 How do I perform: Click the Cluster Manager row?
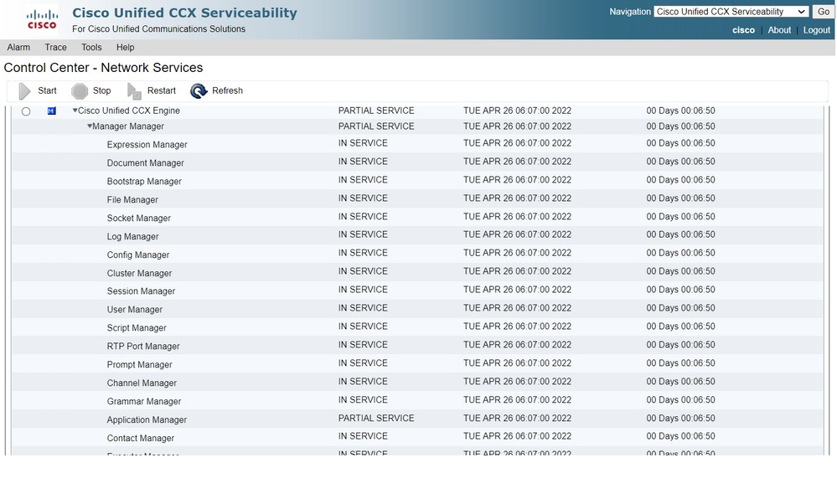point(417,272)
